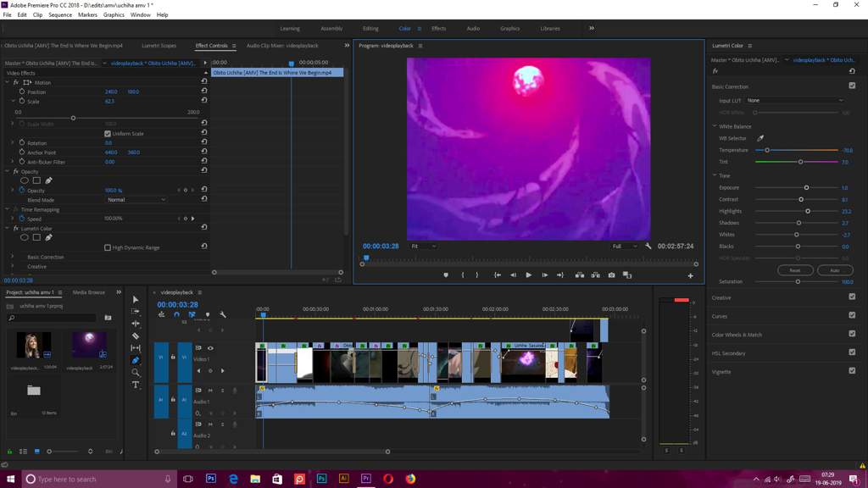Click free draw bezier pen mask under Lumetri Color
This screenshot has width=868, height=488.
click(x=48, y=237)
